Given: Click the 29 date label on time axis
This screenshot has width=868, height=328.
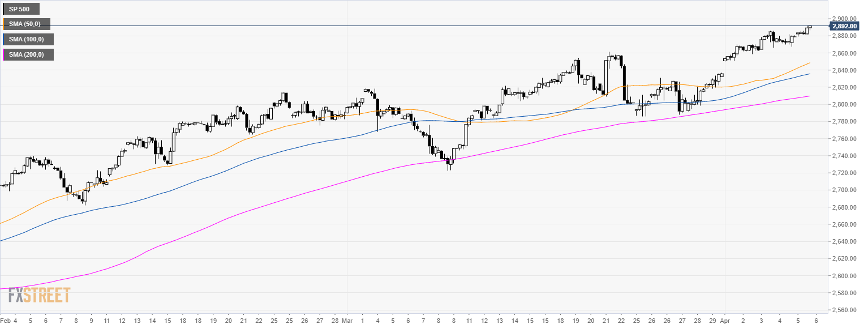Looking at the screenshot, I should [711, 321].
